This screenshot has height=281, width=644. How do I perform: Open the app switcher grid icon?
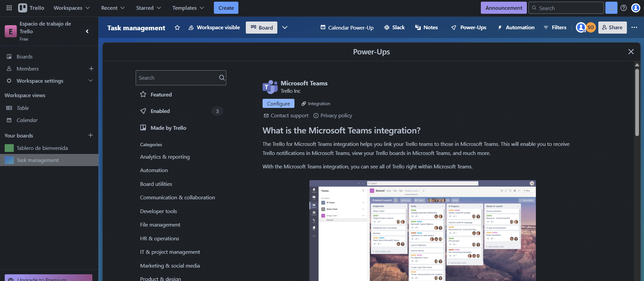pos(9,8)
